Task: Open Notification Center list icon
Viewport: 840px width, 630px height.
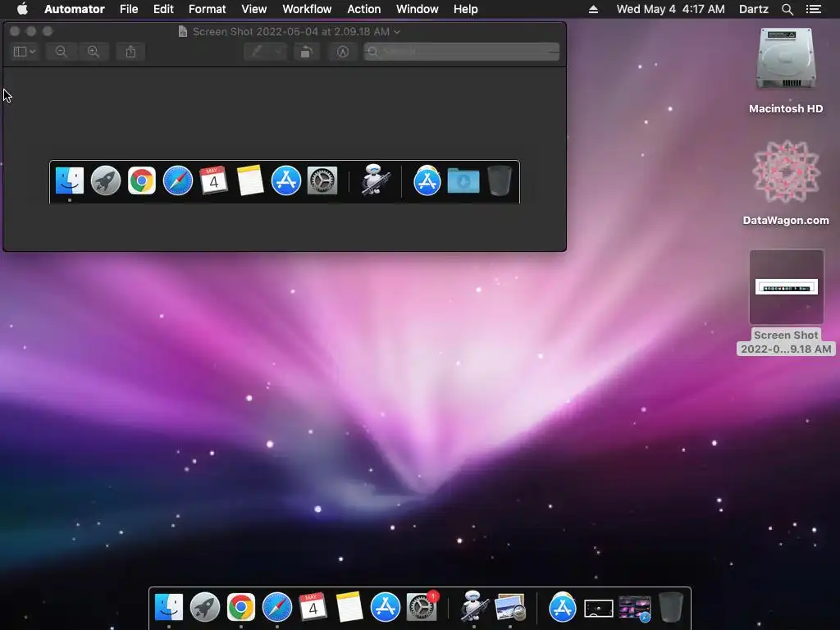Action: [814, 9]
